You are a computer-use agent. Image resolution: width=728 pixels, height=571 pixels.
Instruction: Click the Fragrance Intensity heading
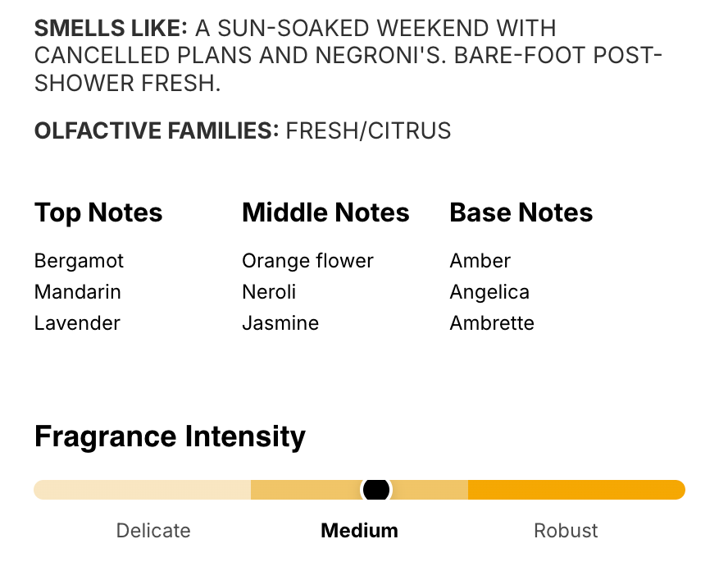click(170, 436)
